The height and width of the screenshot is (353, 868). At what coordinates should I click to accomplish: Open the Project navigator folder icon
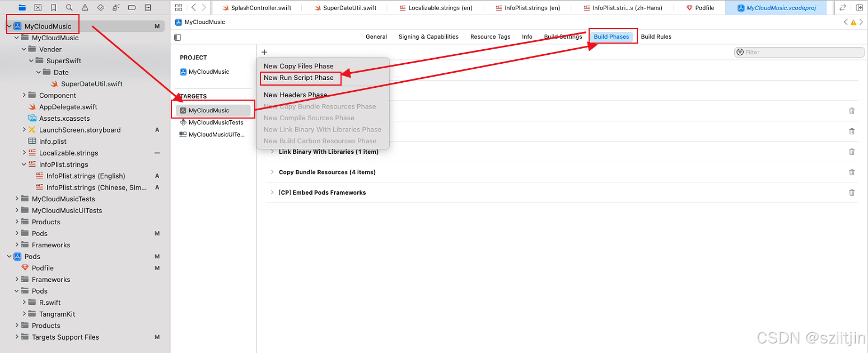pyautogui.click(x=22, y=8)
